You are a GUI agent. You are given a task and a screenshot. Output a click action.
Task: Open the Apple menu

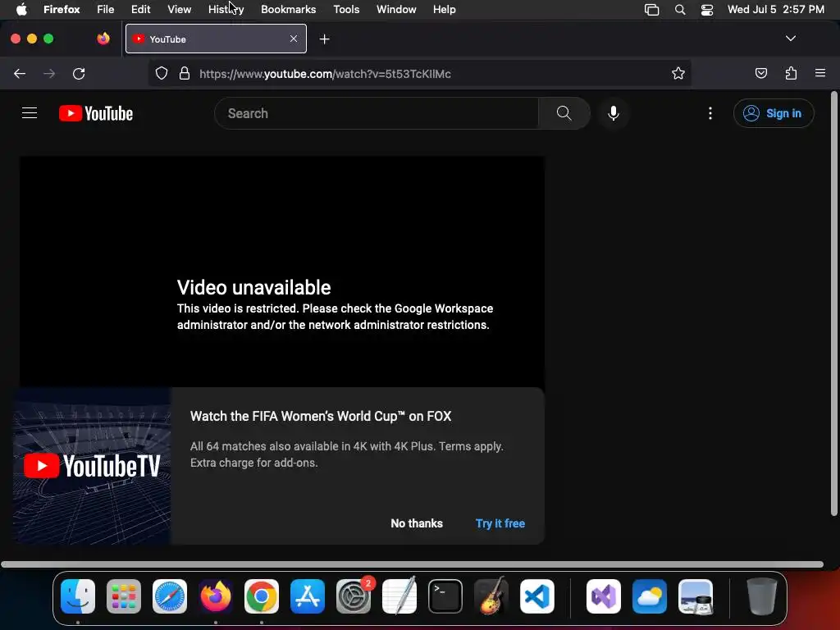coord(21,9)
